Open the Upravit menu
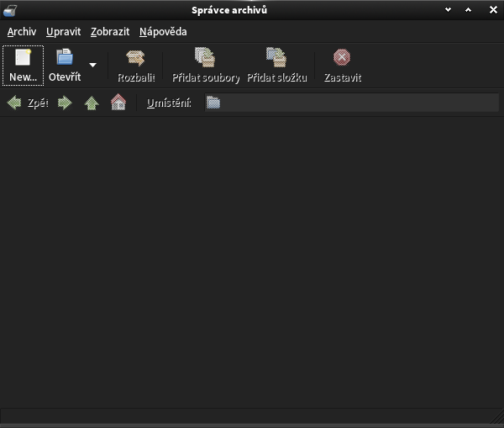The width and height of the screenshot is (504, 428). click(x=63, y=32)
